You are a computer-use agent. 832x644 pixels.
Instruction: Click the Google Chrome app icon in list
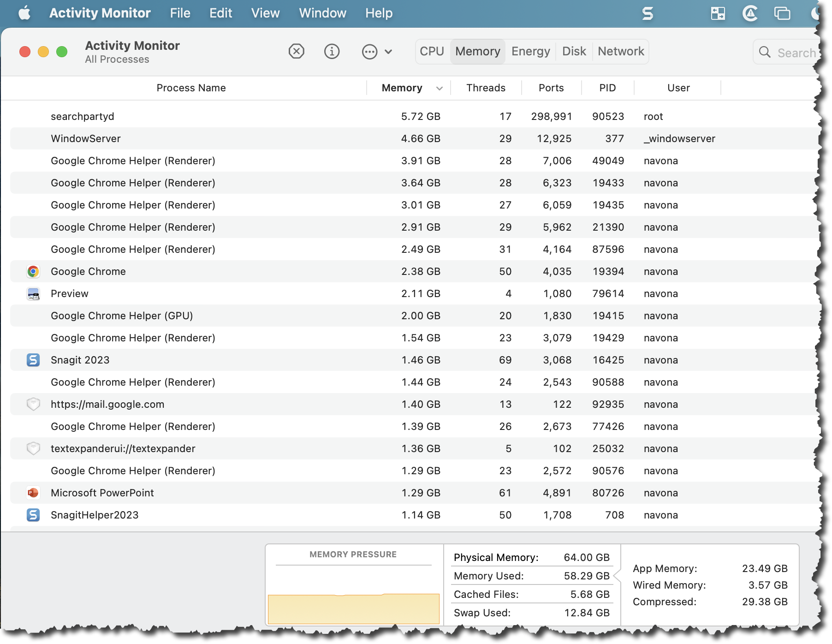(33, 271)
